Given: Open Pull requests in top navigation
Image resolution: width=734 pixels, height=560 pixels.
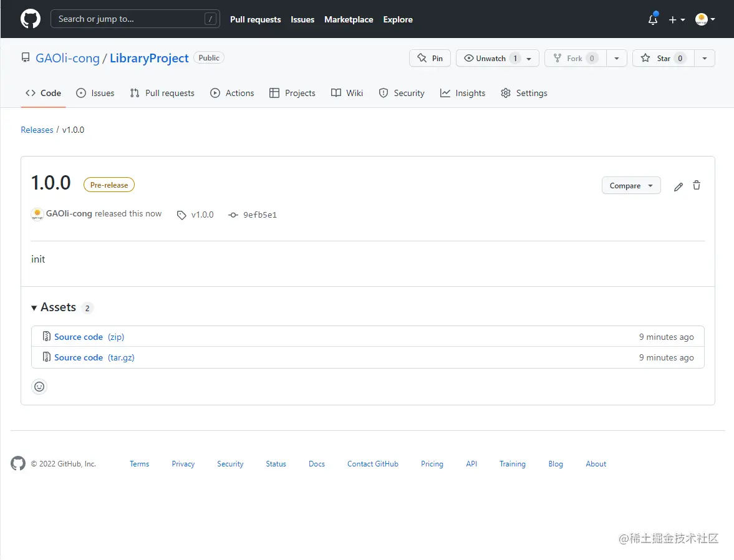Looking at the screenshot, I should click(x=255, y=19).
